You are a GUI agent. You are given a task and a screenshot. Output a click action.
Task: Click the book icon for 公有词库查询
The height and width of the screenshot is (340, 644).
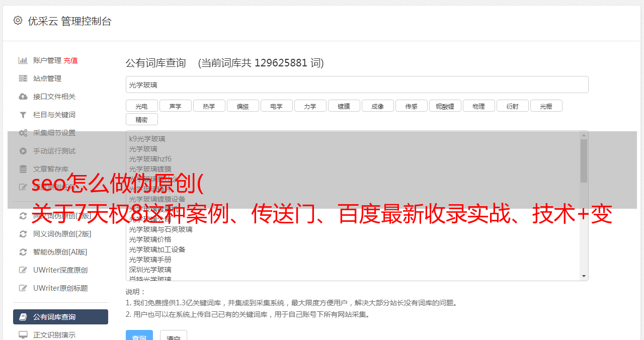coord(23,317)
